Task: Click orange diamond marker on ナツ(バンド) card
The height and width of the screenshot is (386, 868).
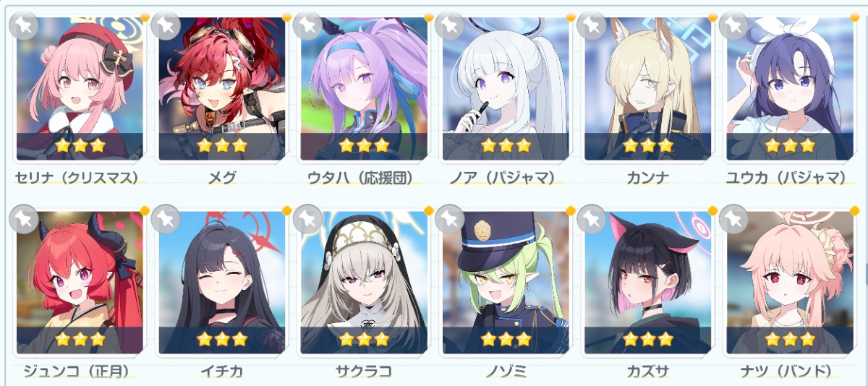Action: [856, 210]
